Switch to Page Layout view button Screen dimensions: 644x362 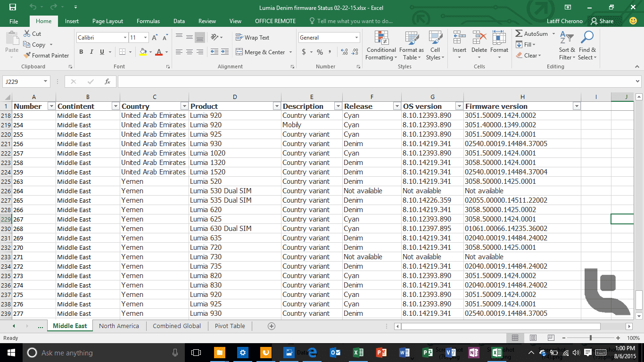click(x=533, y=338)
